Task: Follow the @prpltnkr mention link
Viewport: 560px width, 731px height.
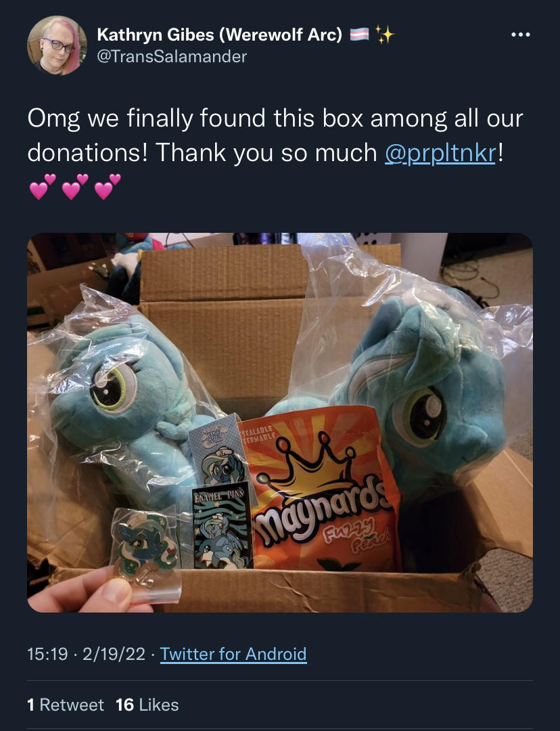Action: click(440, 153)
